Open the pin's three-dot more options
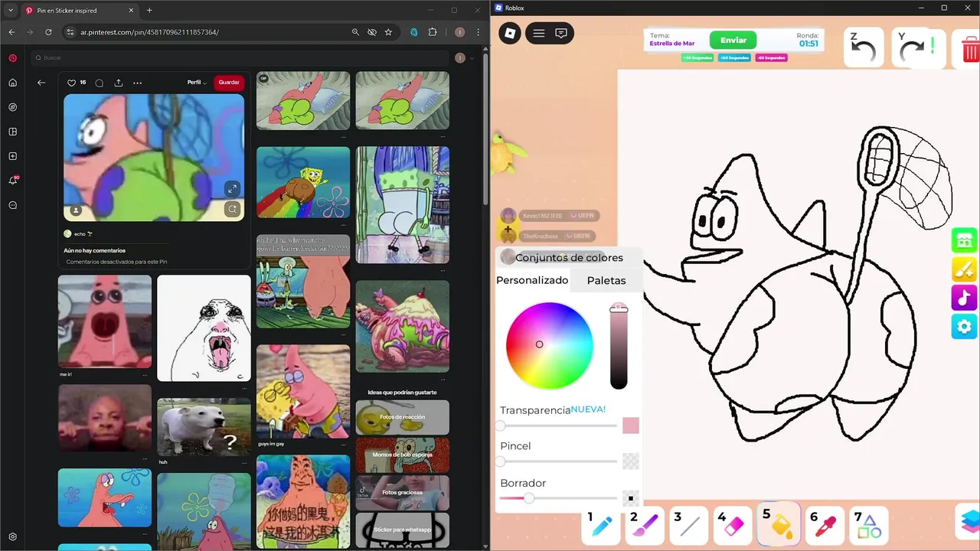980x551 pixels. point(138,83)
